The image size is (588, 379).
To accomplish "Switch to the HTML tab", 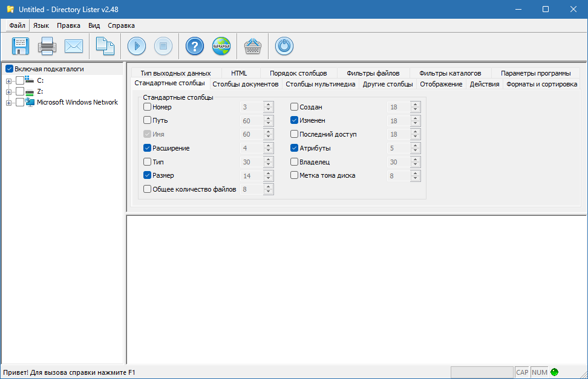I will pos(239,73).
